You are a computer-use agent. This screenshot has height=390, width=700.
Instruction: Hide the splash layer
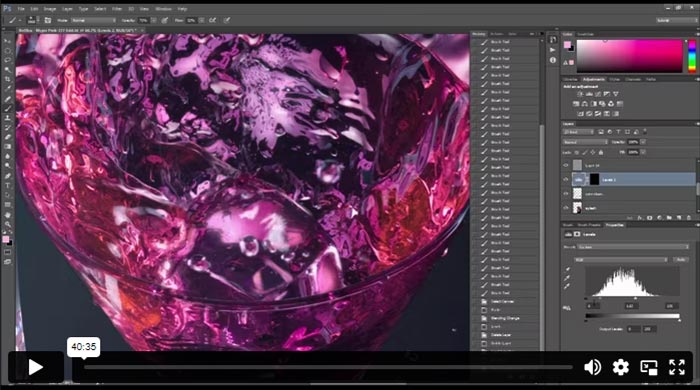566,207
